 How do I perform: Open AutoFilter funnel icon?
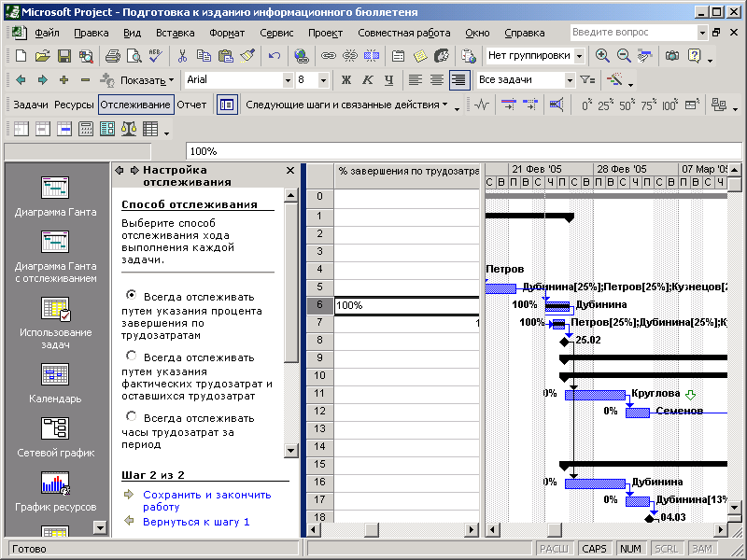coord(587,80)
